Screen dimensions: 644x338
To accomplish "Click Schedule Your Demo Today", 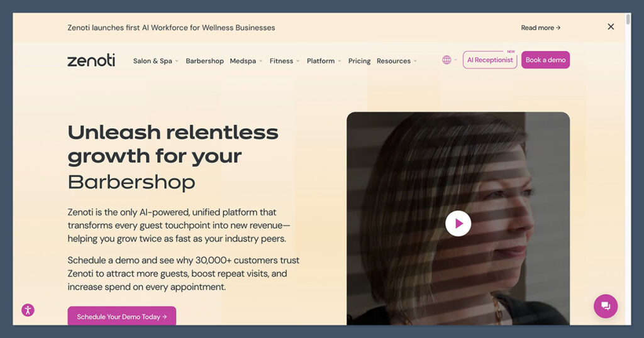I will [121, 317].
